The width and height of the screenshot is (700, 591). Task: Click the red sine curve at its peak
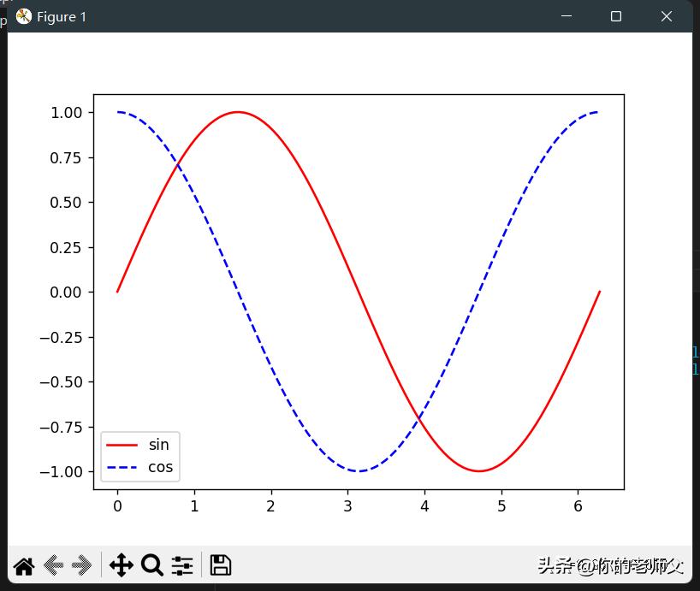238,112
